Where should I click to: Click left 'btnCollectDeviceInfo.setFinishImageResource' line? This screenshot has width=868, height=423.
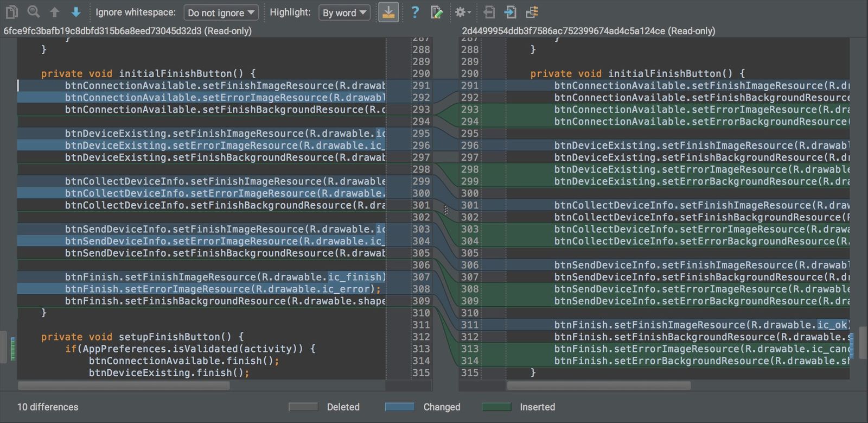point(225,181)
